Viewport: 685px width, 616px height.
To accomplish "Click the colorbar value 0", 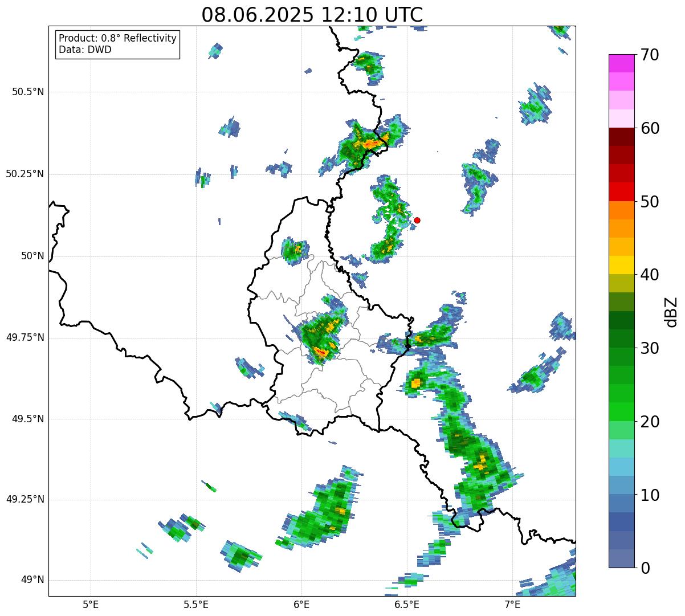I will point(645,568).
